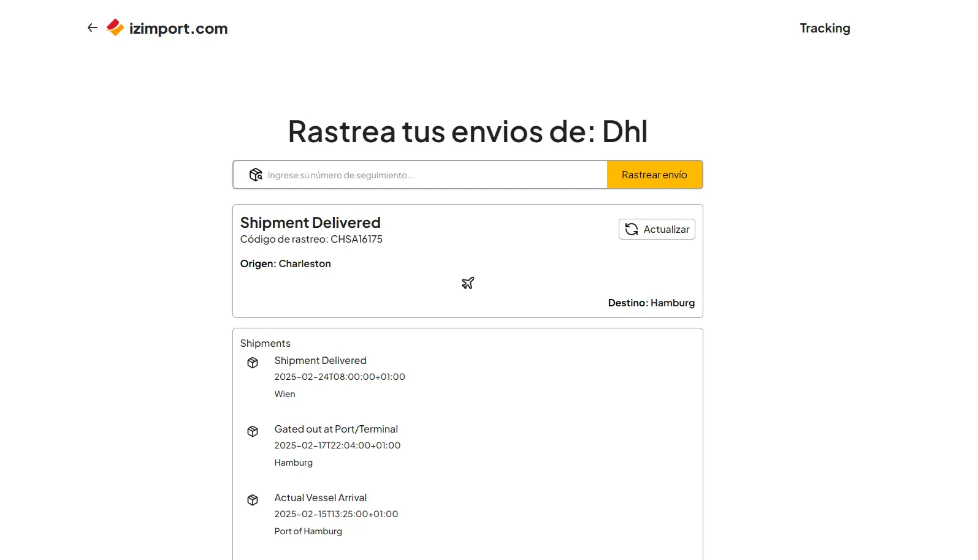This screenshot has width=978, height=560.
Task: Click the refresh arrows icon in Actualizar
Action: point(632,229)
